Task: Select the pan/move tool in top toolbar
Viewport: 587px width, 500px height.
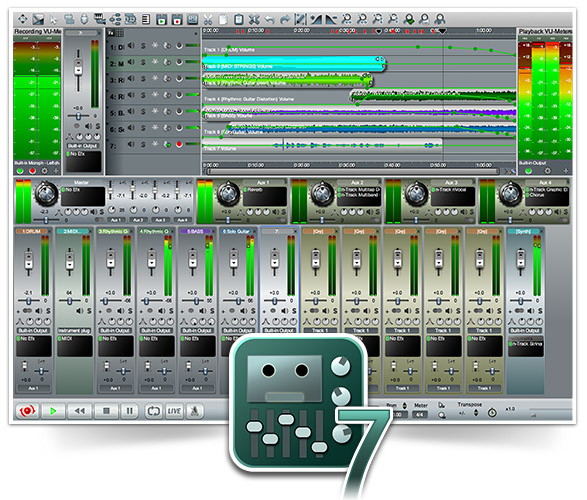Action: tap(23, 19)
